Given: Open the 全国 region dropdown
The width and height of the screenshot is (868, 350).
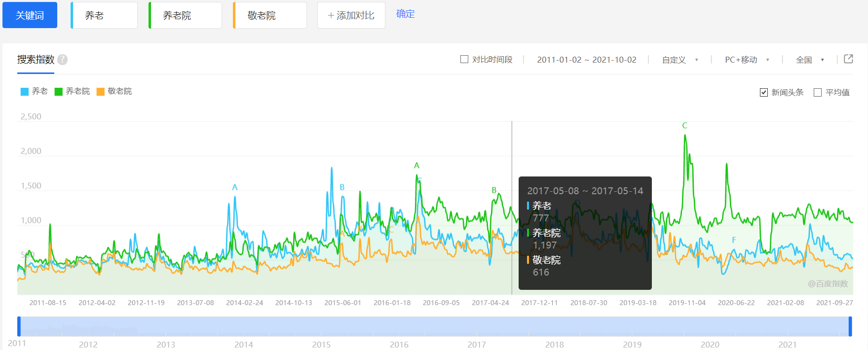Looking at the screenshot, I should 810,60.
